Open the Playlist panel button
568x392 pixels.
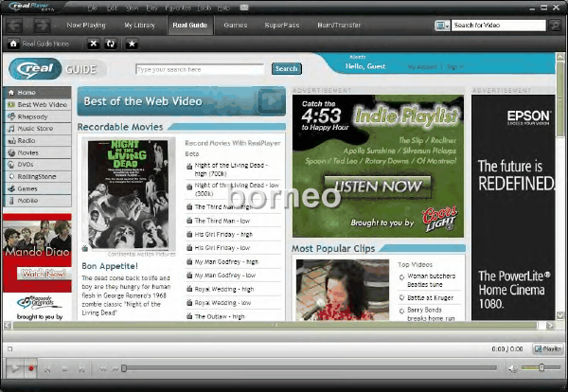548,348
